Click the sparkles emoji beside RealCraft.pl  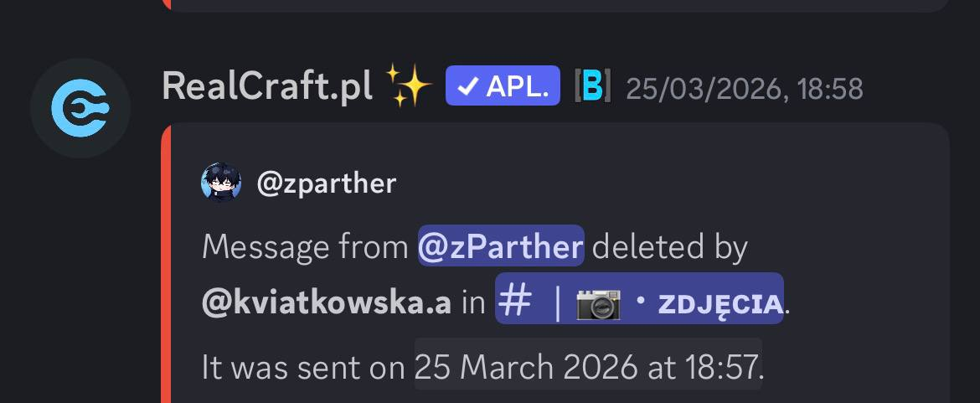[408, 86]
